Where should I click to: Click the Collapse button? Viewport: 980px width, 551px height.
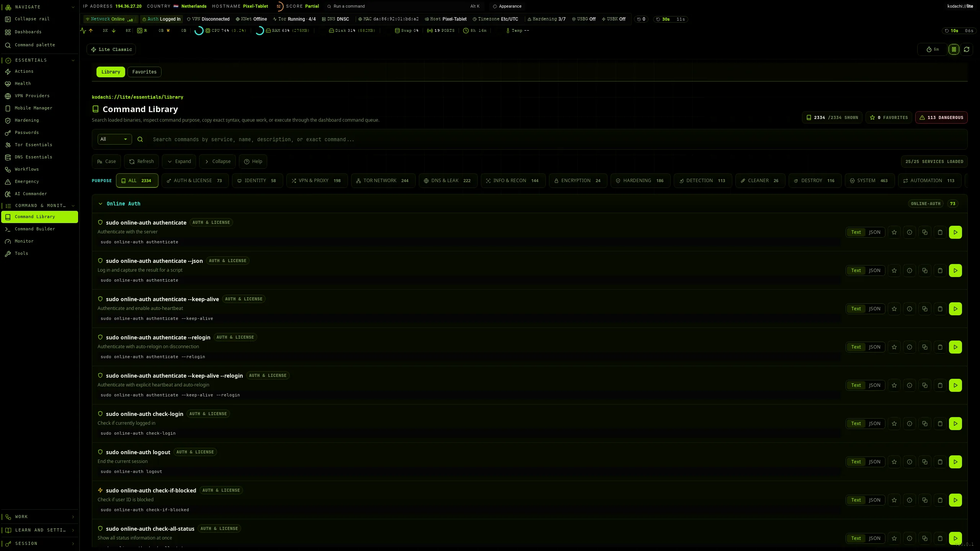(217, 161)
